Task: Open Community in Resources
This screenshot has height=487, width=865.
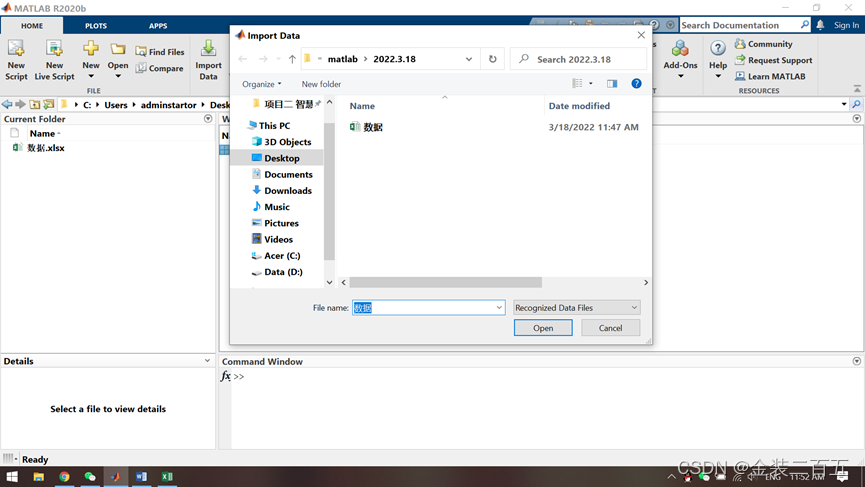Action: point(764,44)
